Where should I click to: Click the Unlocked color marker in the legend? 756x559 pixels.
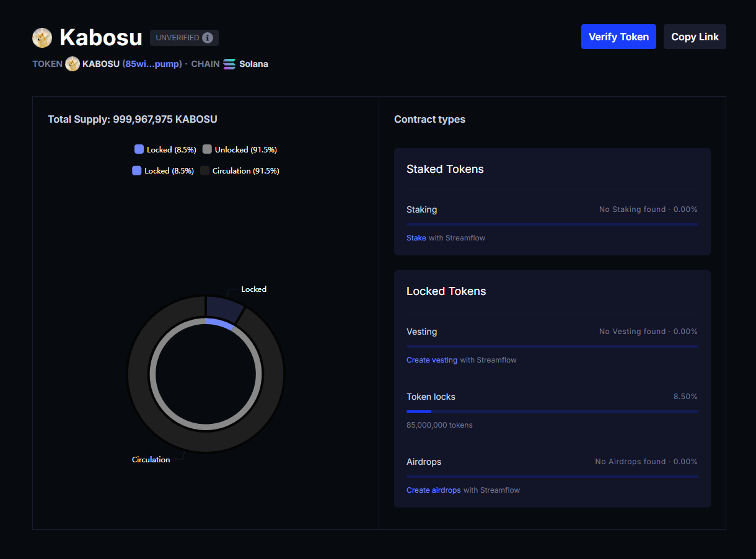point(206,149)
